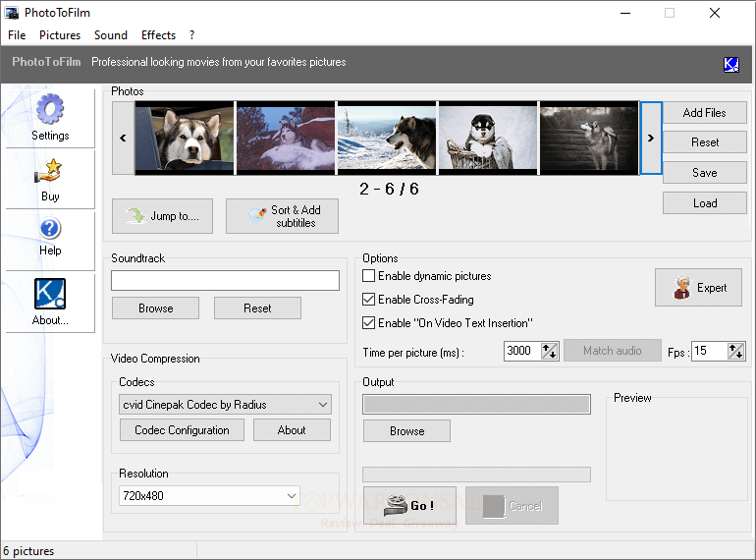Open the Pictures menu
Image resolution: width=756 pixels, height=560 pixels.
tap(60, 35)
